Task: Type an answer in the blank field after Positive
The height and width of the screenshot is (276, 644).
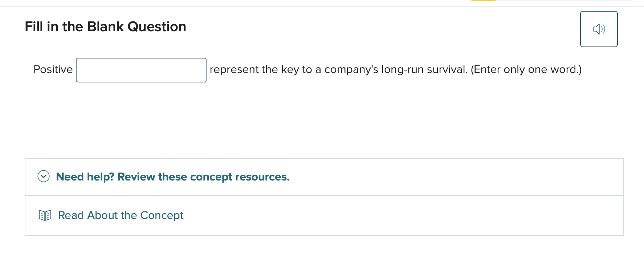Action: click(141, 70)
